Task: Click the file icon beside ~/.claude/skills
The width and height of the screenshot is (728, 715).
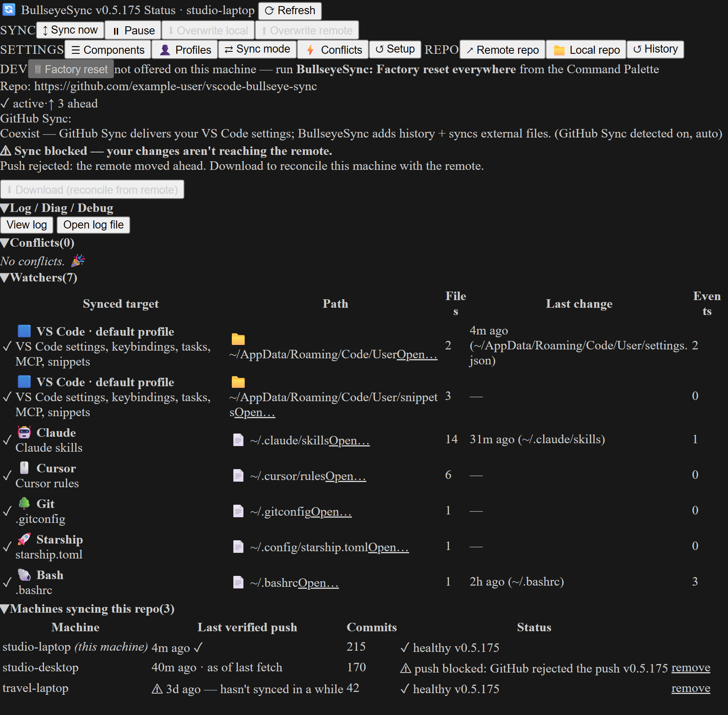Action: pyautogui.click(x=239, y=440)
